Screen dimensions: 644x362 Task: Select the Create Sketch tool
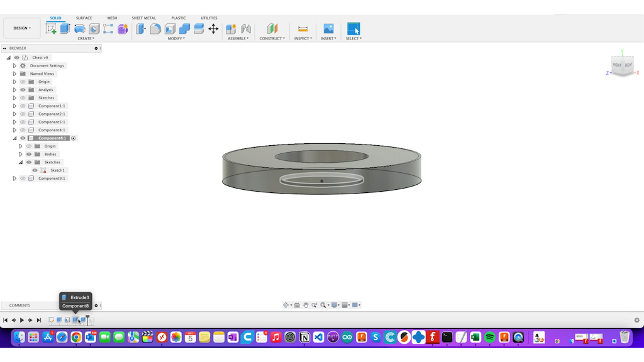(x=51, y=29)
